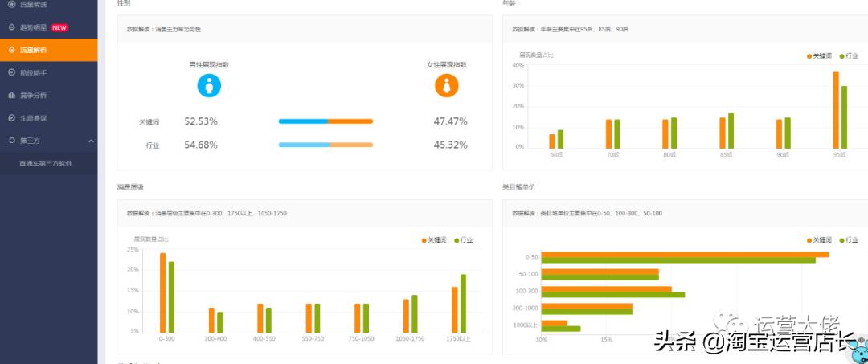Open the 直通车第三方软件 submenu link
Viewport: 868px width, 364px height.
click(45, 163)
